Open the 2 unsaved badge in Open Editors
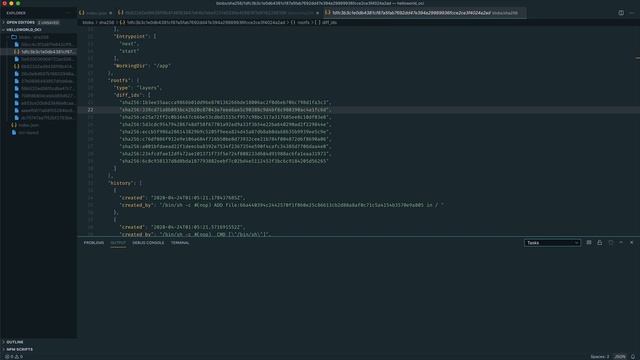 point(49,22)
